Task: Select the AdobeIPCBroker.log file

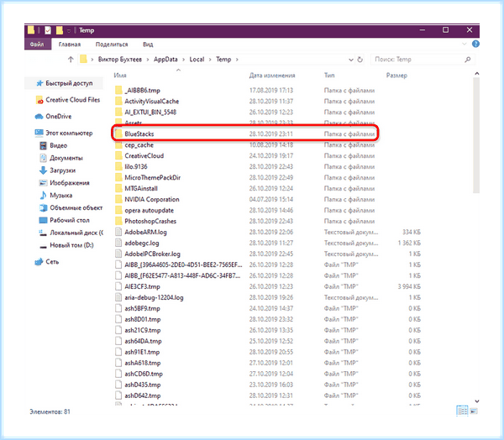Action: [152, 254]
